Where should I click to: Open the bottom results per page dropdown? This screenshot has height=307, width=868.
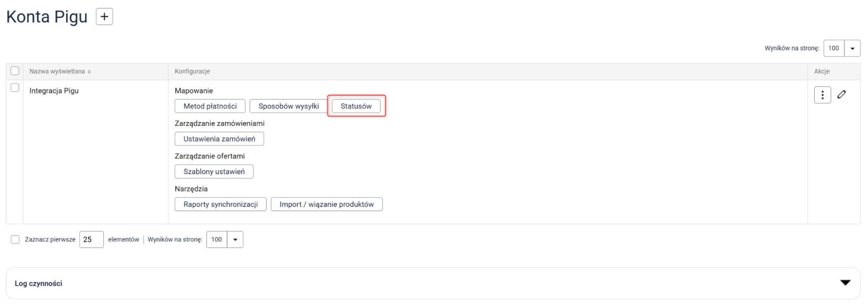pyautogui.click(x=235, y=240)
